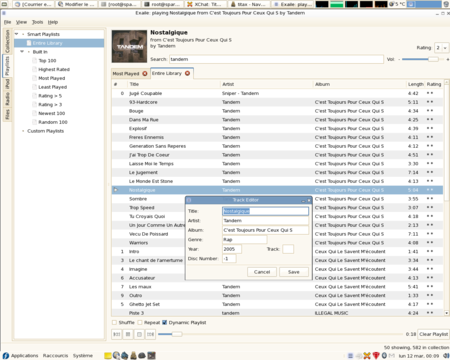Select the track row '93-Hardcore'
Viewport: 450px width, 360px height.
point(277,102)
